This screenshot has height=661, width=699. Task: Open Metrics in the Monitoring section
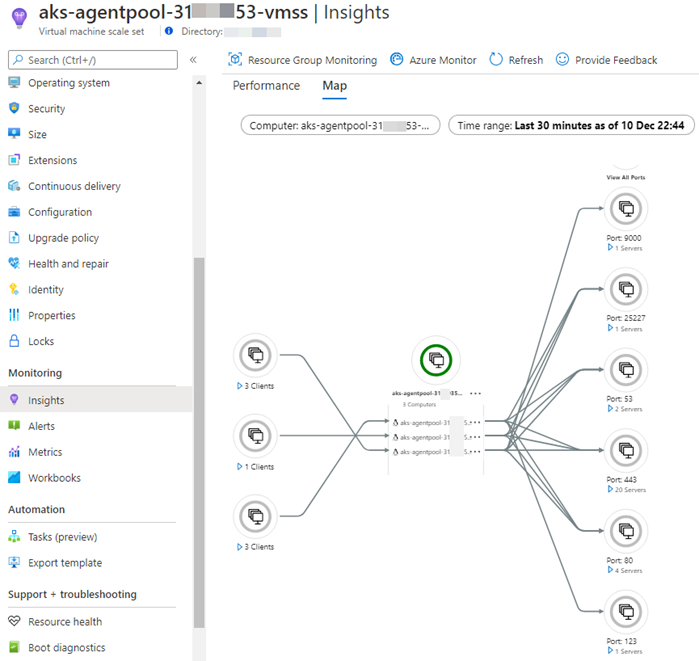pos(46,452)
